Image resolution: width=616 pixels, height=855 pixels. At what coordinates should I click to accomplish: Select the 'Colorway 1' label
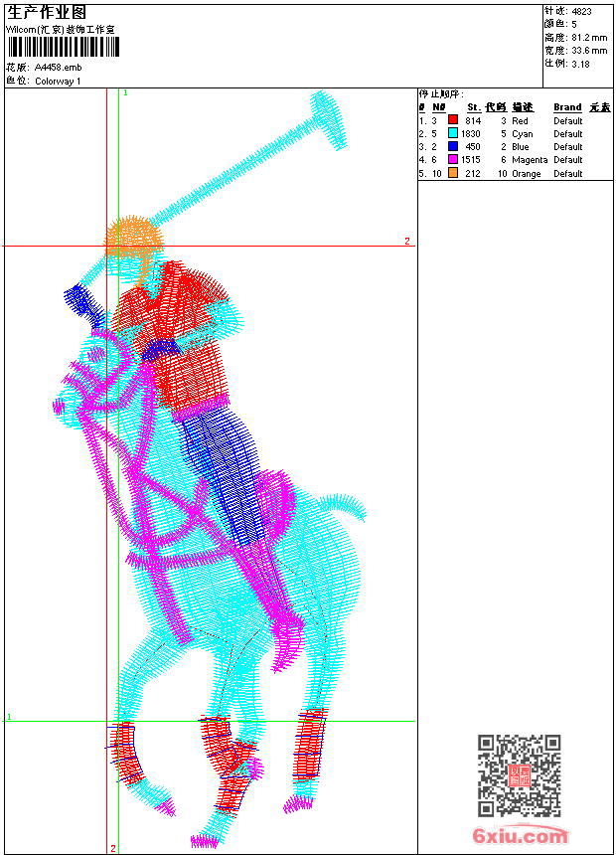58,82
